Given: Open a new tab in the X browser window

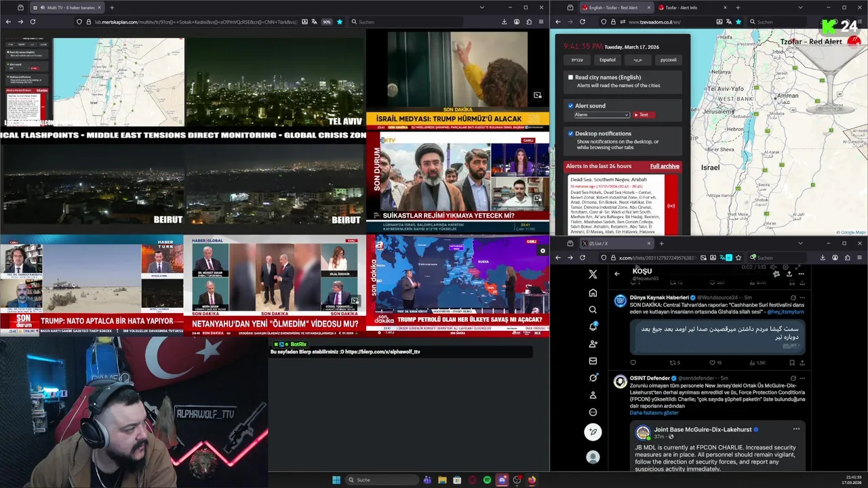Looking at the screenshot, I should click(x=661, y=243).
